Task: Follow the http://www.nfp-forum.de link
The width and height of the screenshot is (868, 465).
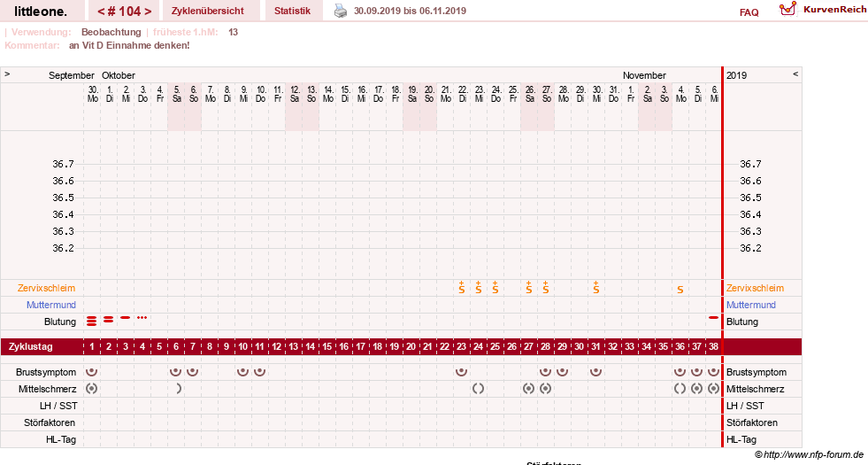Action: (813, 454)
